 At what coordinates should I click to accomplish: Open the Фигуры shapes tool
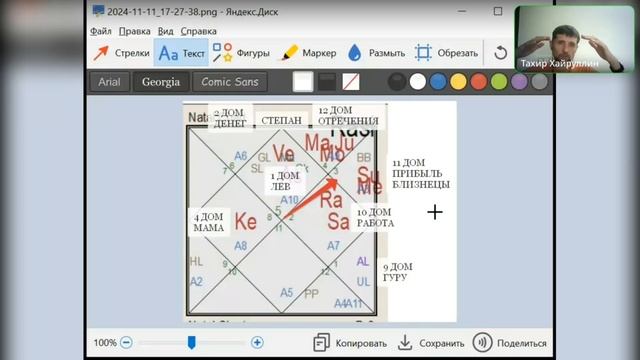coord(241,53)
